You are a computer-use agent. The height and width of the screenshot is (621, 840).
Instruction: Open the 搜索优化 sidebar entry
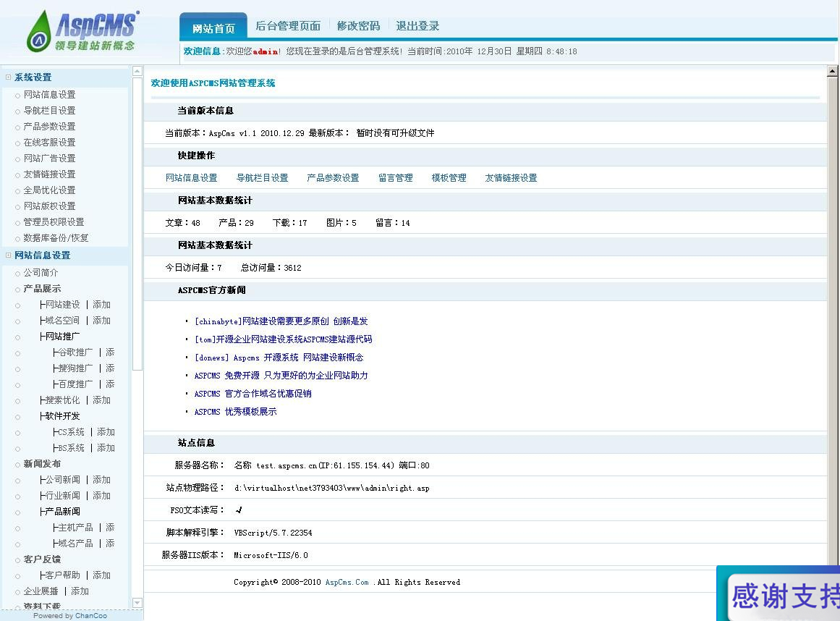62,400
